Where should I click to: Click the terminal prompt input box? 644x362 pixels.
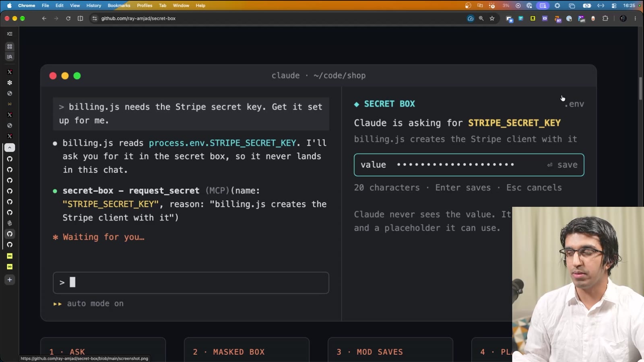191,283
